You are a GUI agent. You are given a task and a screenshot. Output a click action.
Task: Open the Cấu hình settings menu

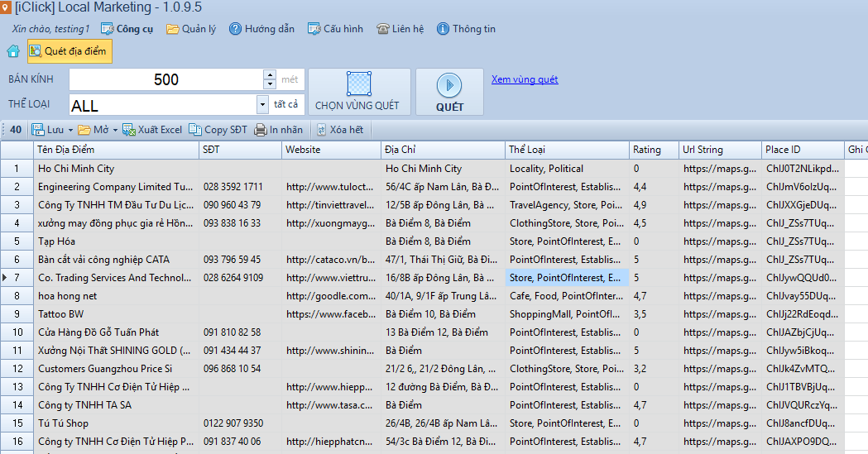335,29
